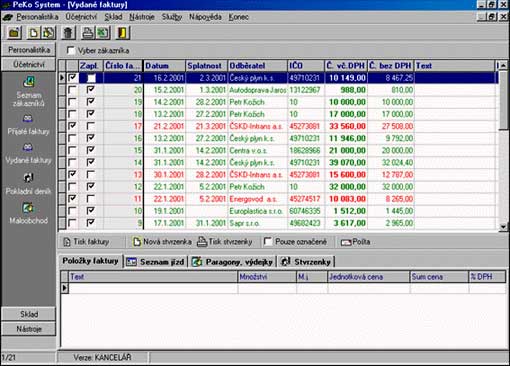The height and width of the screenshot is (366, 510).
Task: Click the amount 39 070,00 cell
Action: coord(346,162)
